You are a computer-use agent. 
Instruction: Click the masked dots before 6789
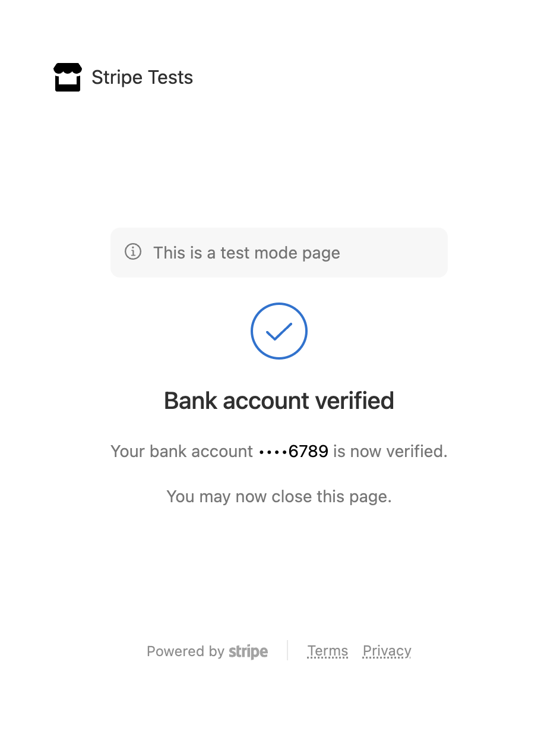(273, 452)
